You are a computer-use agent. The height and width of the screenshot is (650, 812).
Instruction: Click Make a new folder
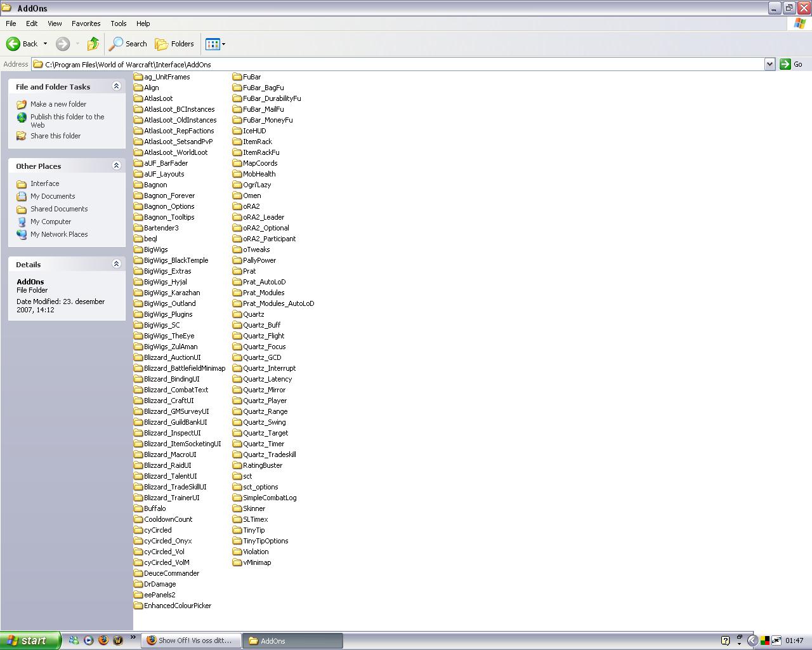tap(58, 104)
